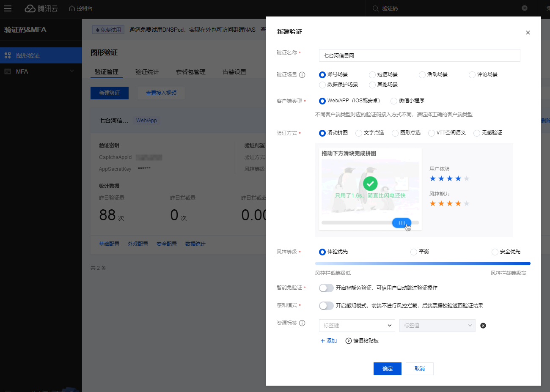
Task: Toggle the 智能免验证 switch
Action: coord(326,288)
